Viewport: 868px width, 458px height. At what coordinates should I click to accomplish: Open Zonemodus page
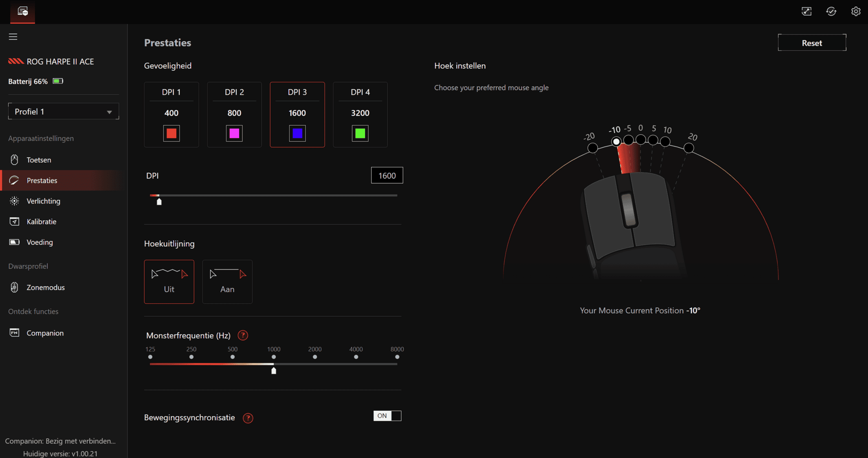click(x=64, y=287)
